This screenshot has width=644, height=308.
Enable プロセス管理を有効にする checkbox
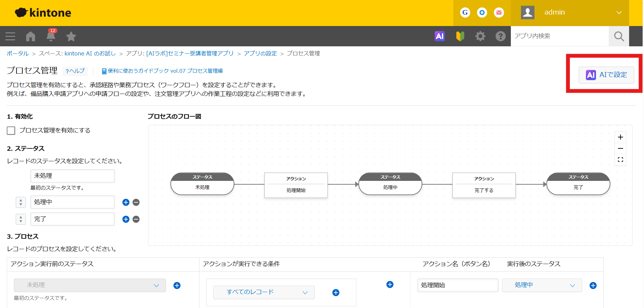[11, 131]
